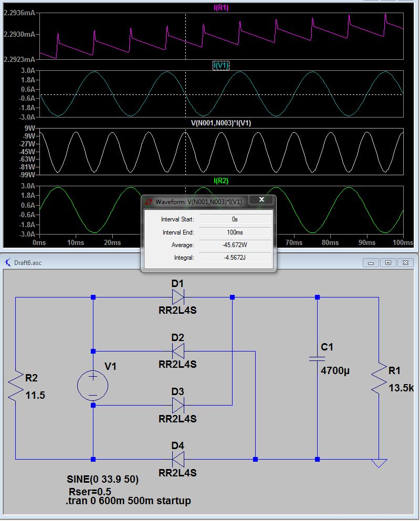
Task: Click the capacitor C1 symbol
Action: click(317, 358)
